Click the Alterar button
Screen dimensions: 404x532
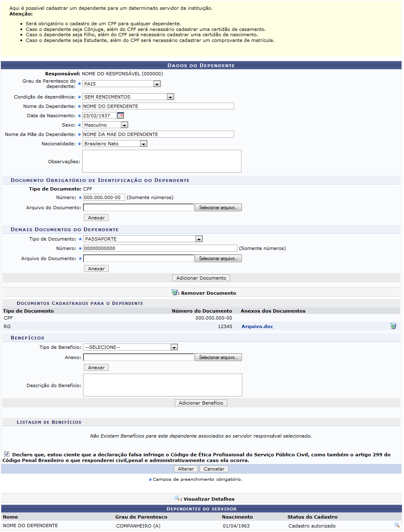click(x=186, y=469)
